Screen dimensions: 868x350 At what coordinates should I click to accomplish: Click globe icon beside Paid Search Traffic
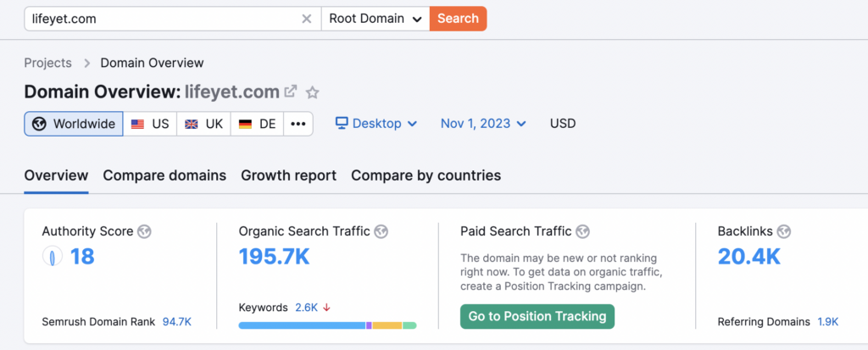point(582,231)
